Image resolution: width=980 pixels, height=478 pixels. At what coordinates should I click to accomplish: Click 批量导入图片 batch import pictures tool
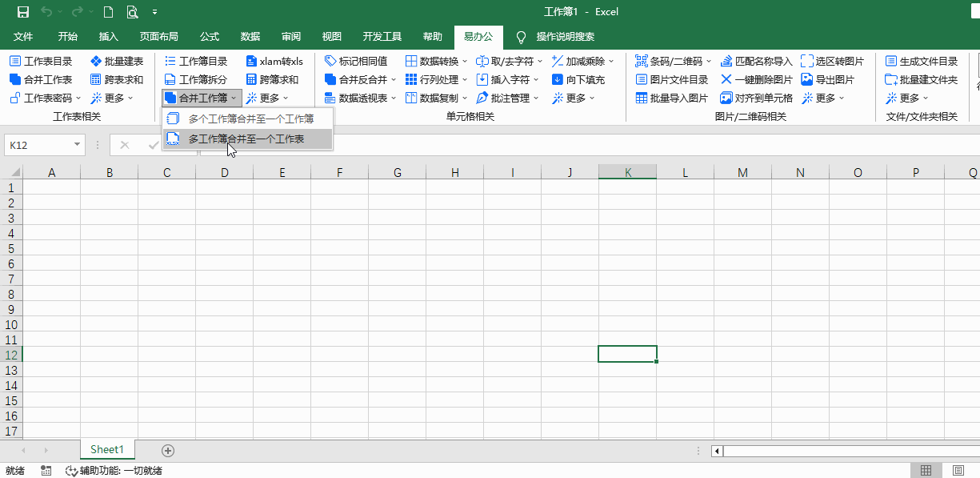[x=673, y=98]
